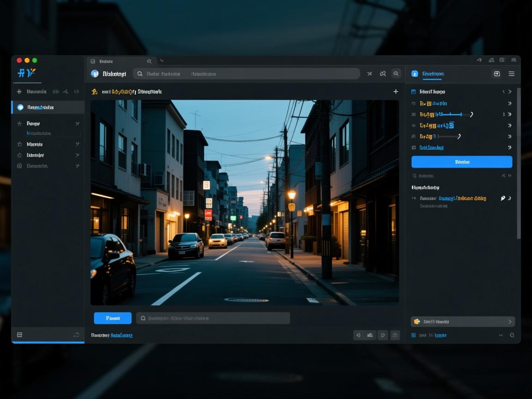The height and width of the screenshot is (399, 532).
Task: Click the search field below the street photo
Action: [213, 318]
